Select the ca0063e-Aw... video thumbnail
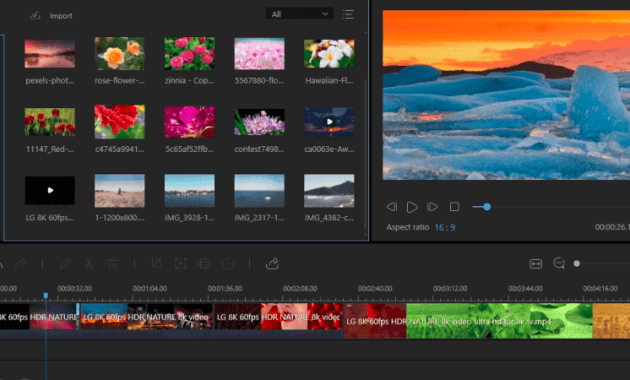The height and width of the screenshot is (380, 630). tap(329, 122)
